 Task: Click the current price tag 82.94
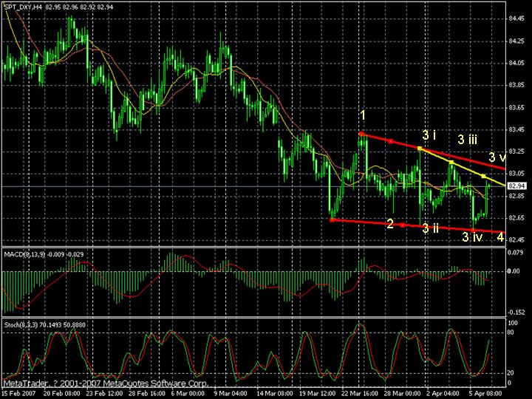(x=517, y=186)
